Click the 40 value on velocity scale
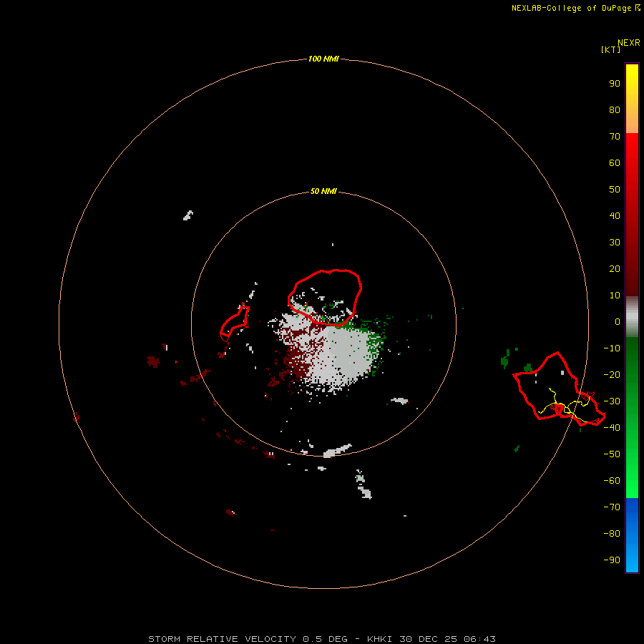 (x=615, y=215)
